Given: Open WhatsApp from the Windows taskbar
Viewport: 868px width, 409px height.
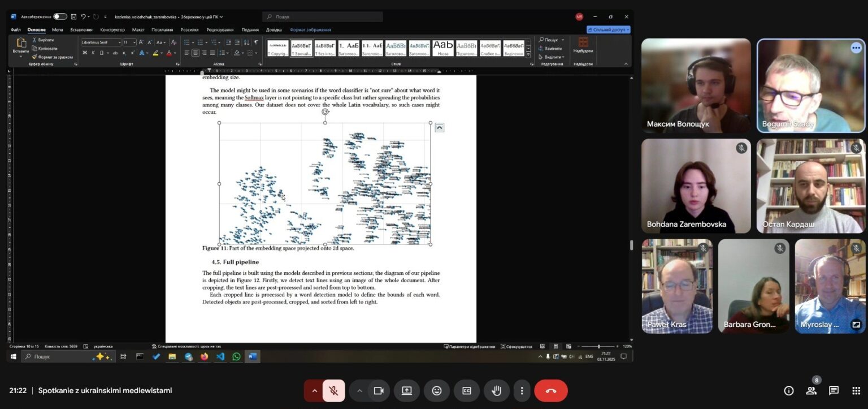Looking at the screenshot, I should point(236,356).
